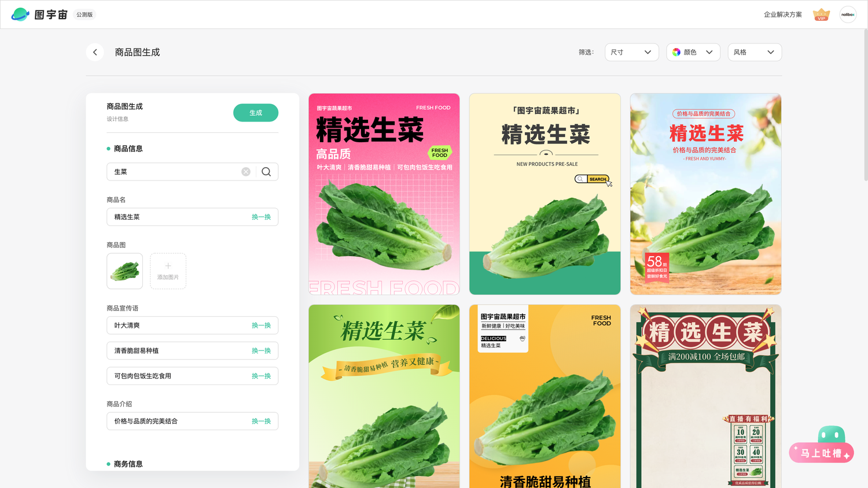This screenshot has width=868, height=488.
Task: Swap slogan 叶大清爽 via 换一换
Action: pyautogui.click(x=261, y=326)
